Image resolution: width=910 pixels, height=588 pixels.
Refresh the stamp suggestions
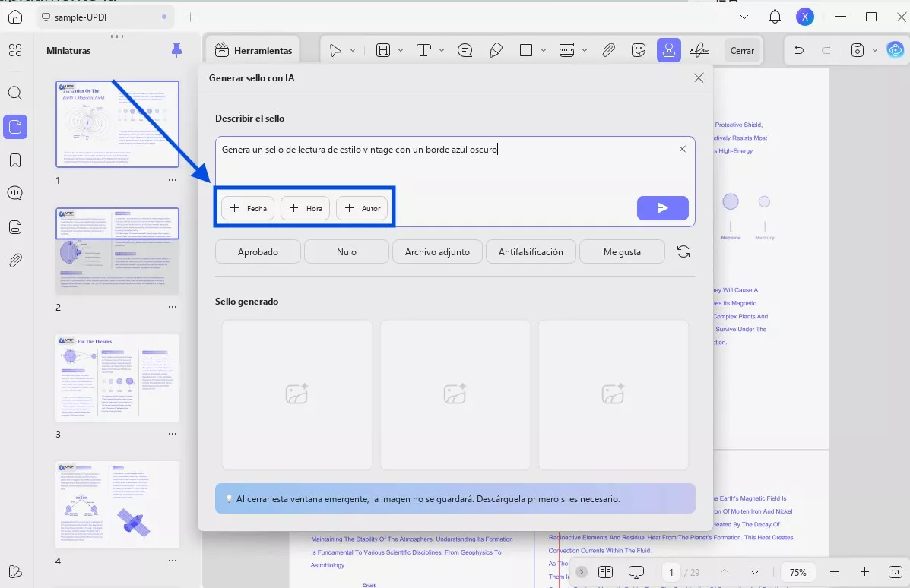pos(683,251)
